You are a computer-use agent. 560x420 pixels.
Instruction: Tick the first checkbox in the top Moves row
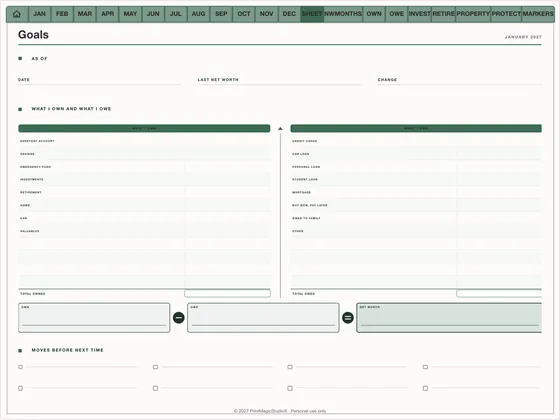pos(20,367)
